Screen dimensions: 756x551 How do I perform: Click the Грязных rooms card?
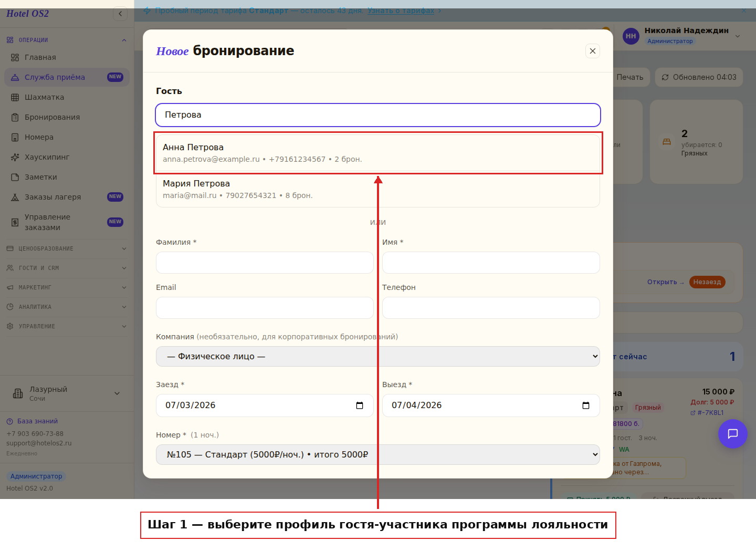tap(696, 142)
